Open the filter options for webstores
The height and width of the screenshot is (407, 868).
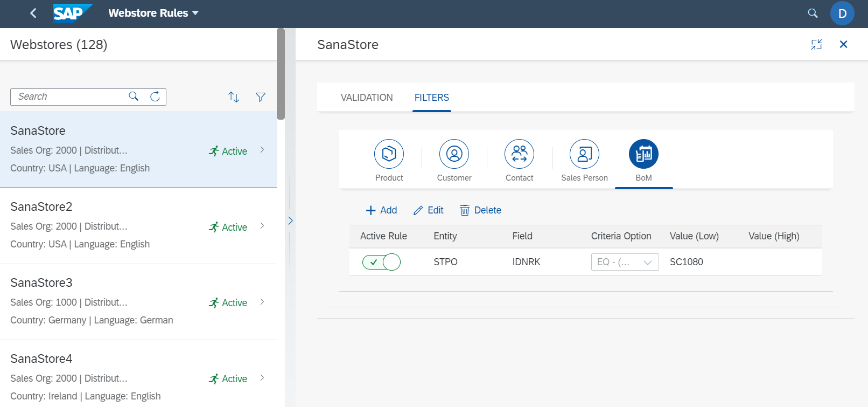(261, 97)
